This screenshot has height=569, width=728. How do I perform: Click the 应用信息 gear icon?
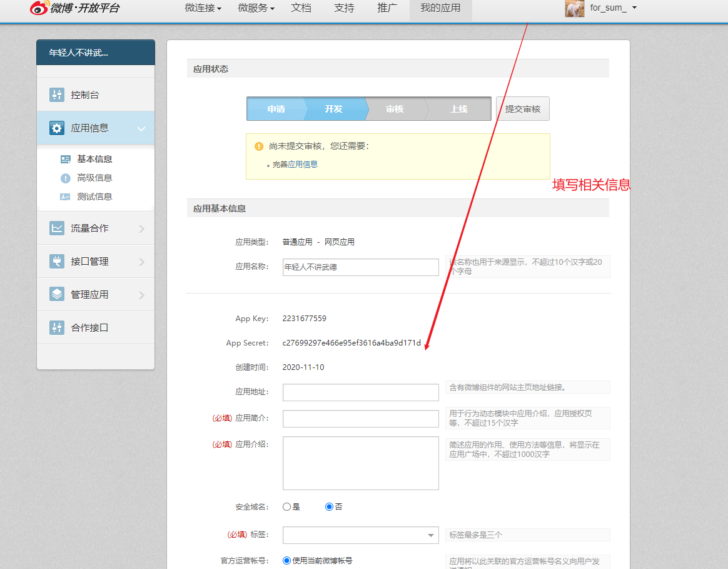pyautogui.click(x=57, y=128)
